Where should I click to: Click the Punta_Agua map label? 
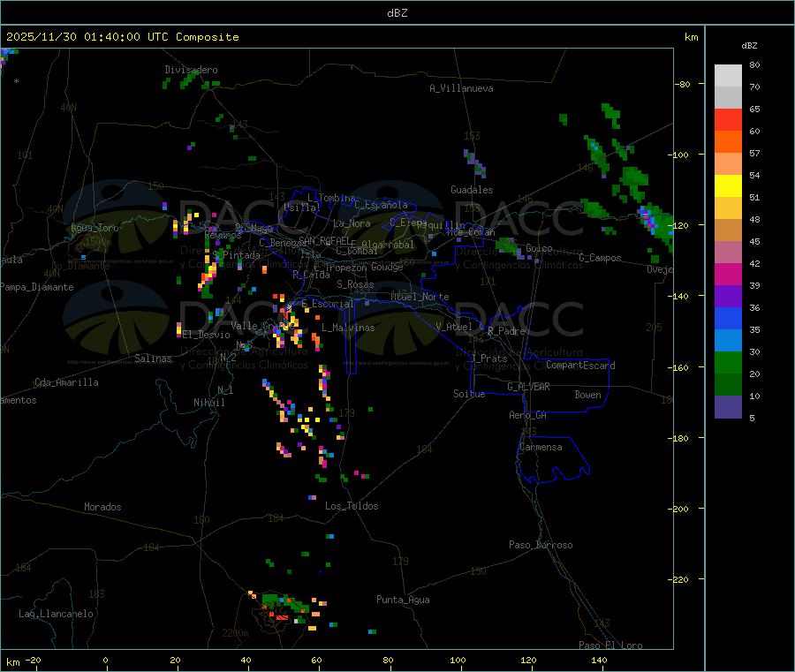coord(403,600)
